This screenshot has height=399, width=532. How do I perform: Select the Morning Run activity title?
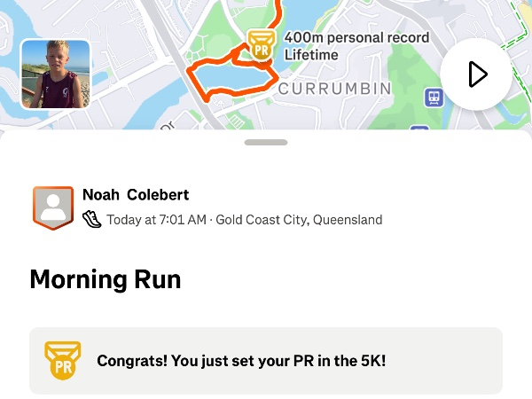(106, 279)
